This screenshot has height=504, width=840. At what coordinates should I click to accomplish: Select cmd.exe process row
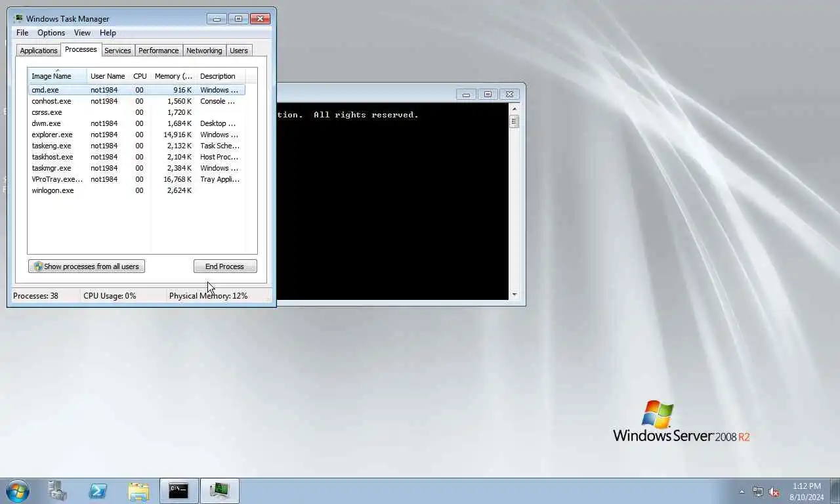pos(136,90)
